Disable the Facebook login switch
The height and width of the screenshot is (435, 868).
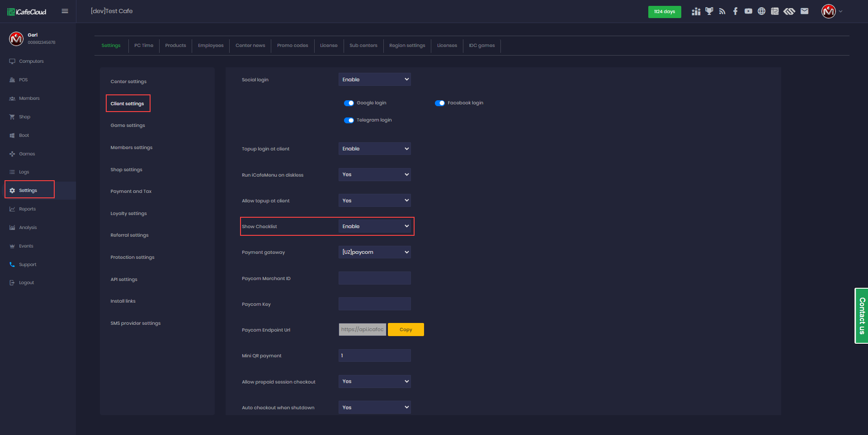[439, 103]
